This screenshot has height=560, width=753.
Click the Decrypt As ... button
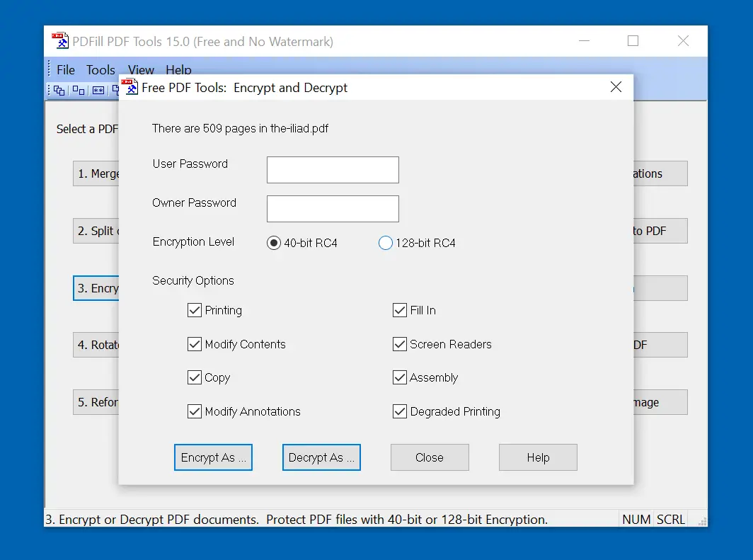[x=321, y=457]
